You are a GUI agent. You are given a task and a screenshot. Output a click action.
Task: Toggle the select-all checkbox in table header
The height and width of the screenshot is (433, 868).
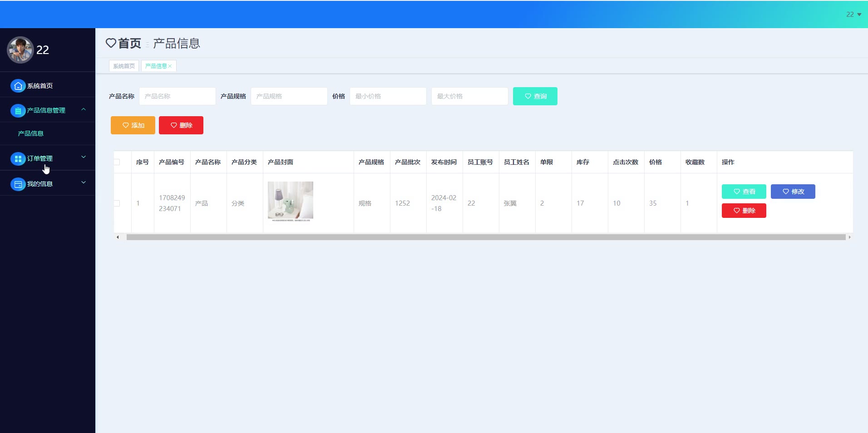pos(117,162)
